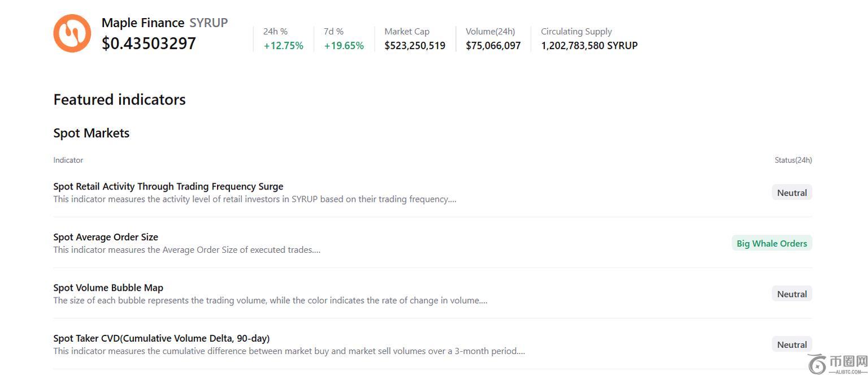Expand the Spot Average Order Size description text
Screen dimensions: 868x375
(186, 250)
